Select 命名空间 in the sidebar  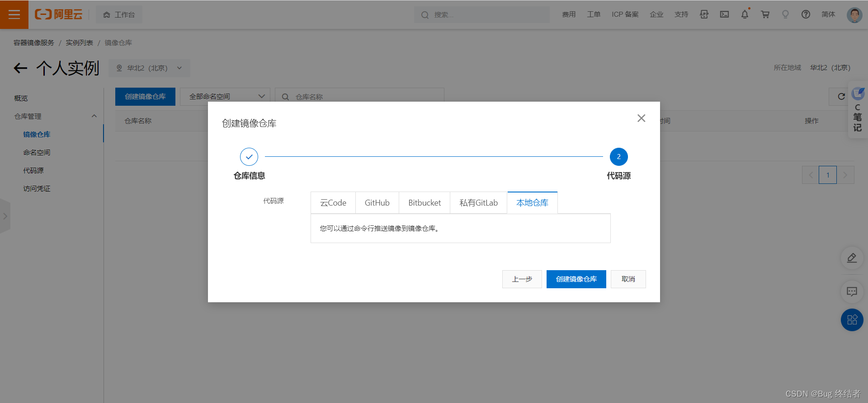(x=37, y=152)
